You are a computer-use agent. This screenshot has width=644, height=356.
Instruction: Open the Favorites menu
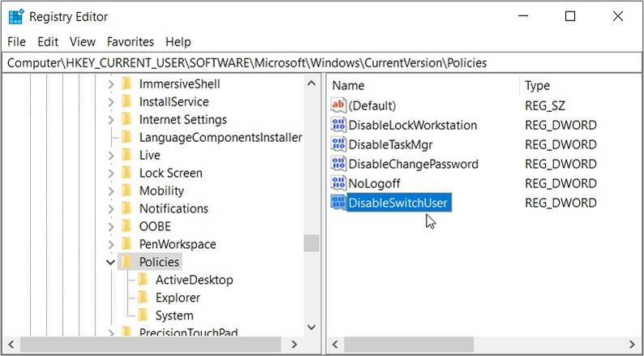pos(130,41)
